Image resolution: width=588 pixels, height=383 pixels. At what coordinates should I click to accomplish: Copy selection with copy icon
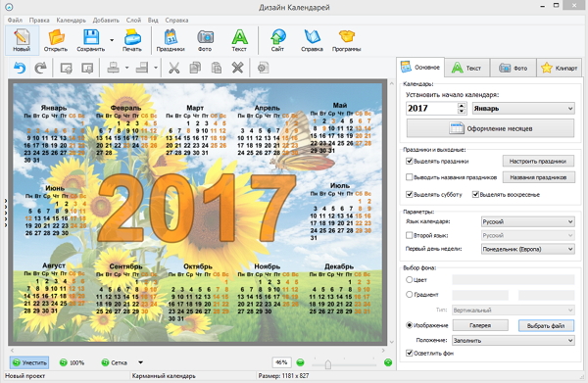(x=195, y=68)
